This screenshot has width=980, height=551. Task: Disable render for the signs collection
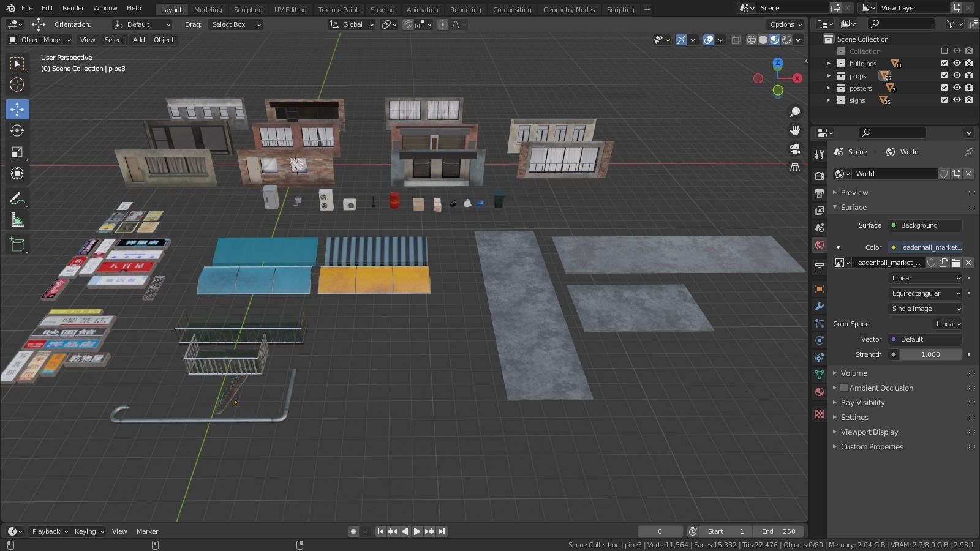click(x=968, y=100)
